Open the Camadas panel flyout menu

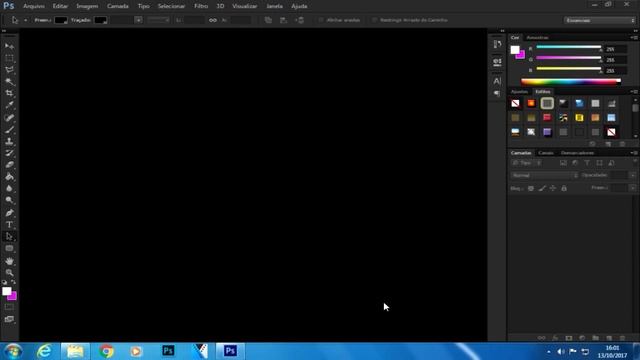click(x=634, y=153)
